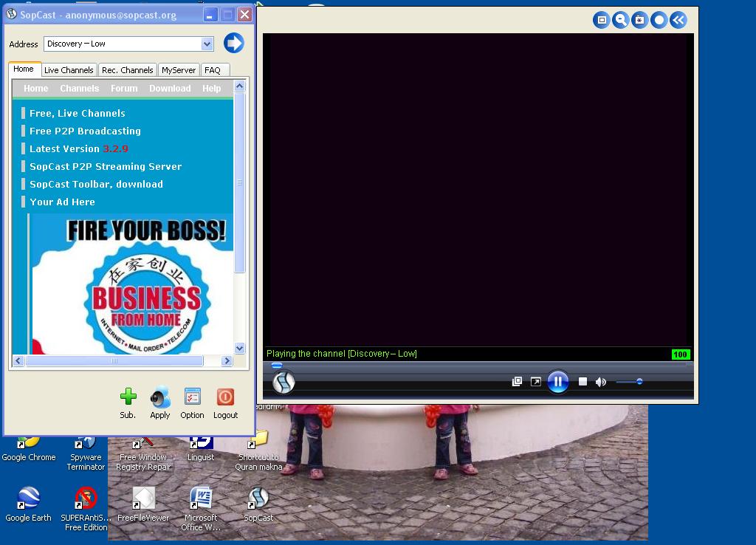This screenshot has width=756, height=545.
Task: Click the Microsoft Office Word desktop icon
Action: click(201, 509)
